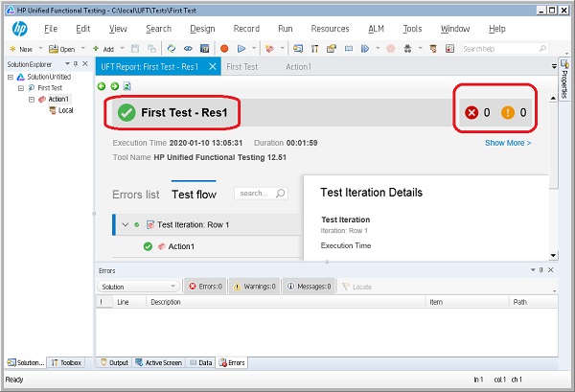Screen dimensions: 575x392
Task: Collapse the First Test tree node
Action: [x=21, y=88]
